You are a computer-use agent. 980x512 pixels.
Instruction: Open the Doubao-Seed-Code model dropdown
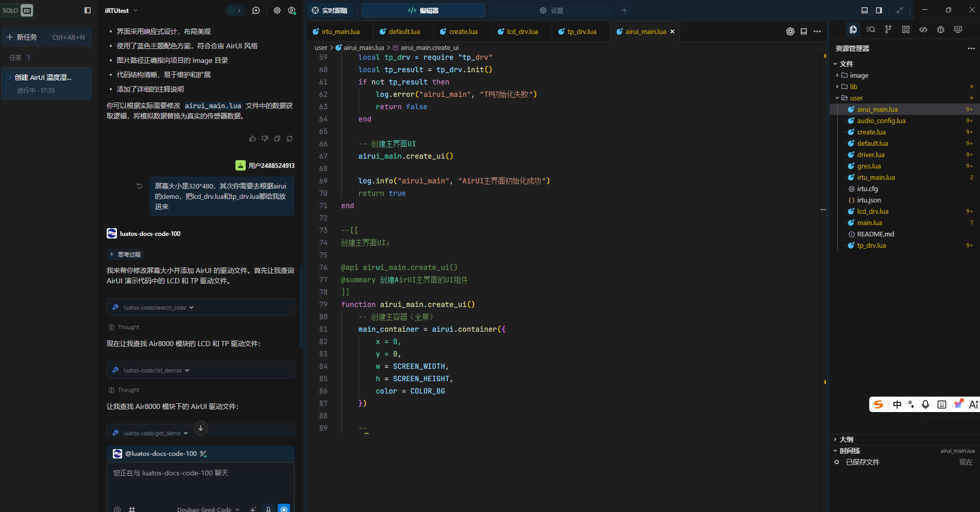pyautogui.click(x=208, y=509)
